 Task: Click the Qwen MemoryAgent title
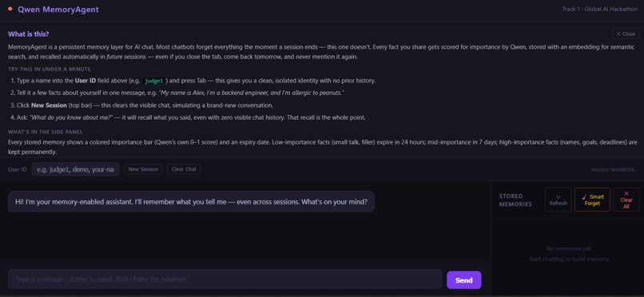[58, 9]
